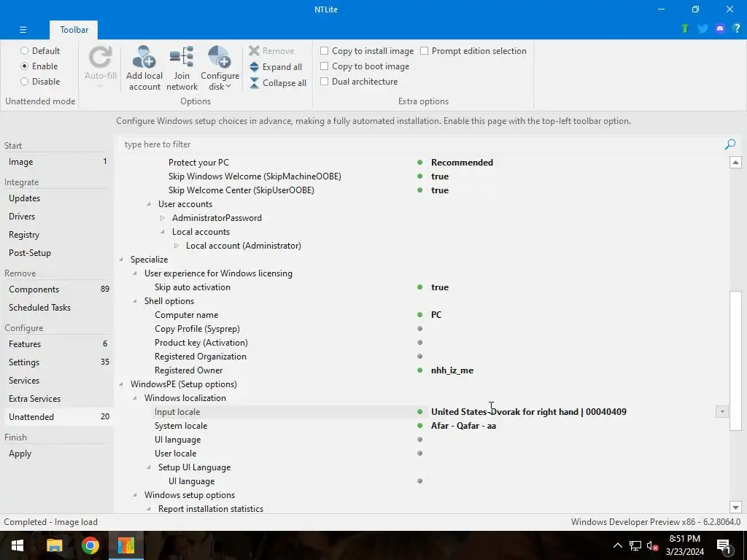Collapse the User accounts node
The image size is (747, 560).
149,204
